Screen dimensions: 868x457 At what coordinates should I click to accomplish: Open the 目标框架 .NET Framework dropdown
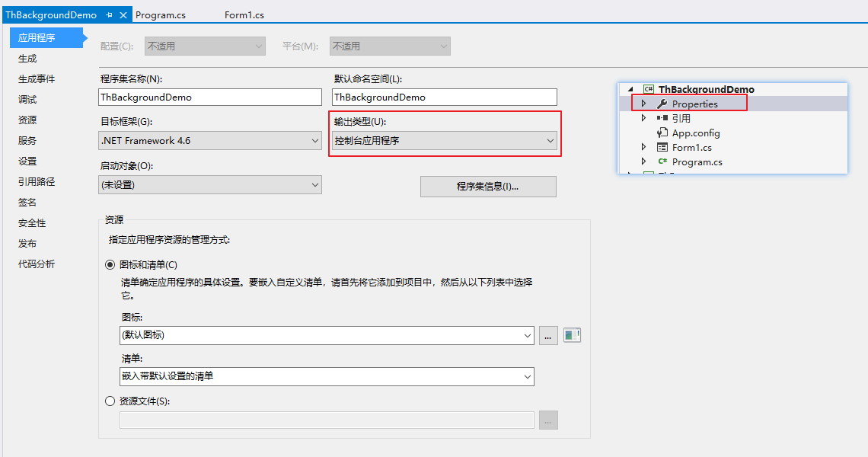tap(210, 141)
